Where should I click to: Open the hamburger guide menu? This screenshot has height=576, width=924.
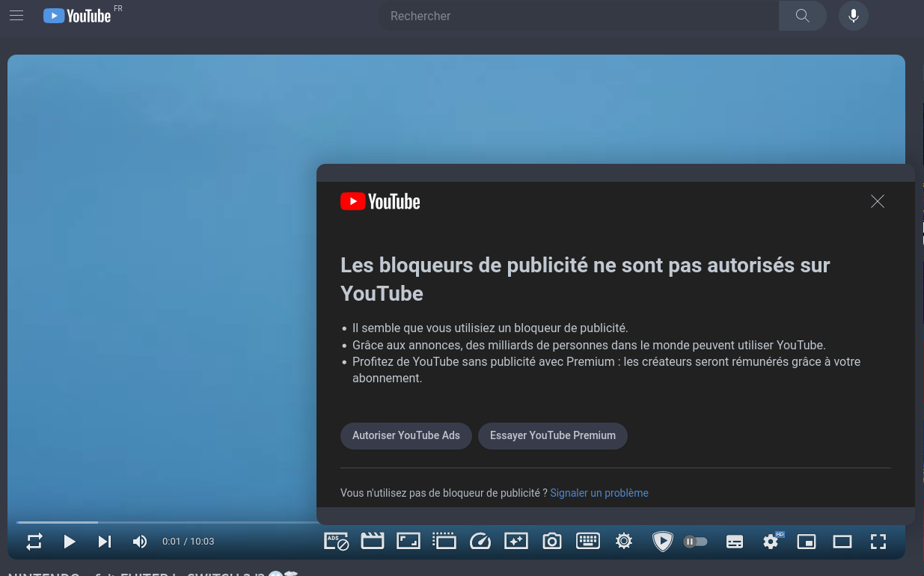click(x=16, y=16)
